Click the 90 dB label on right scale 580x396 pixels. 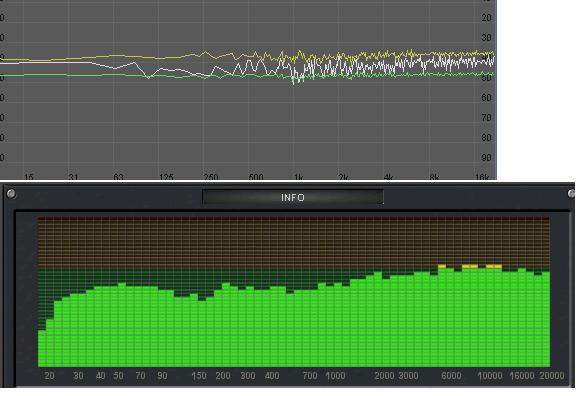(486, 158)
